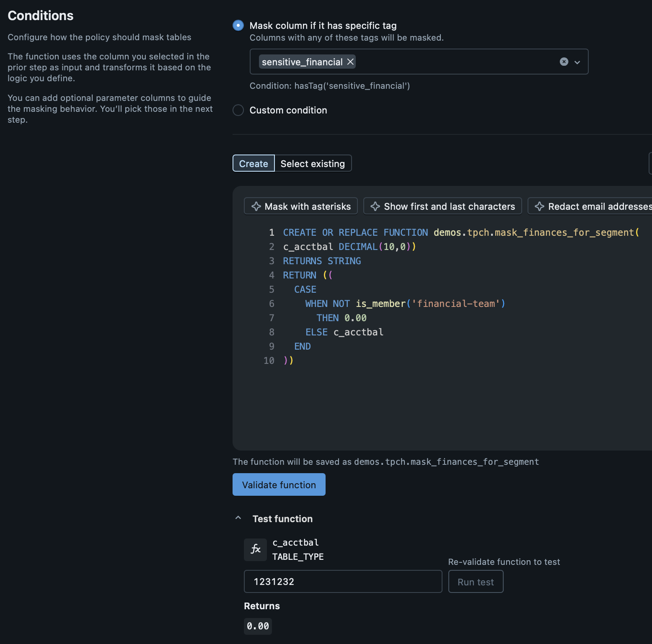This screenshot has width=652, height=644.
Task: Click sparkle icon beside Show first and last characters
Action: (375, 206)
